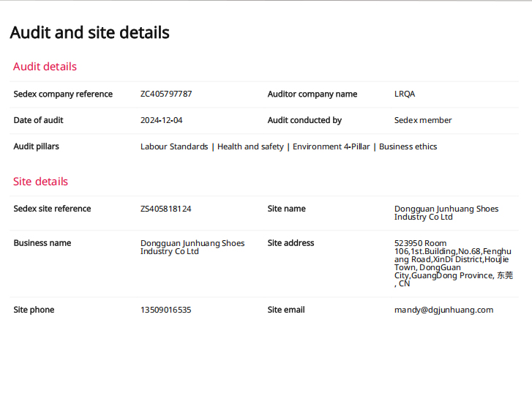
Task: Click the 'Site address' field label
Action: tap(291, 243)
